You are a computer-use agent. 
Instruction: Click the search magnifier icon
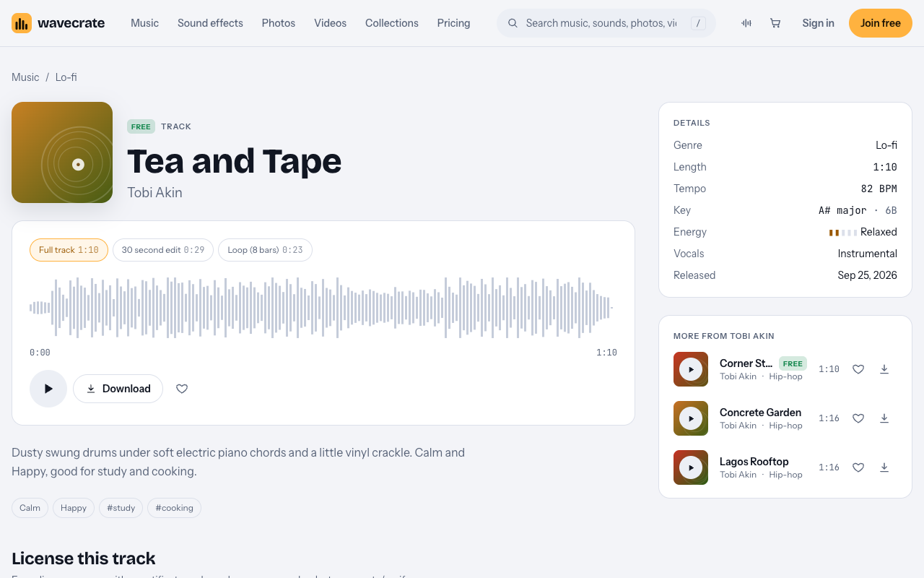tap(513, 23)
